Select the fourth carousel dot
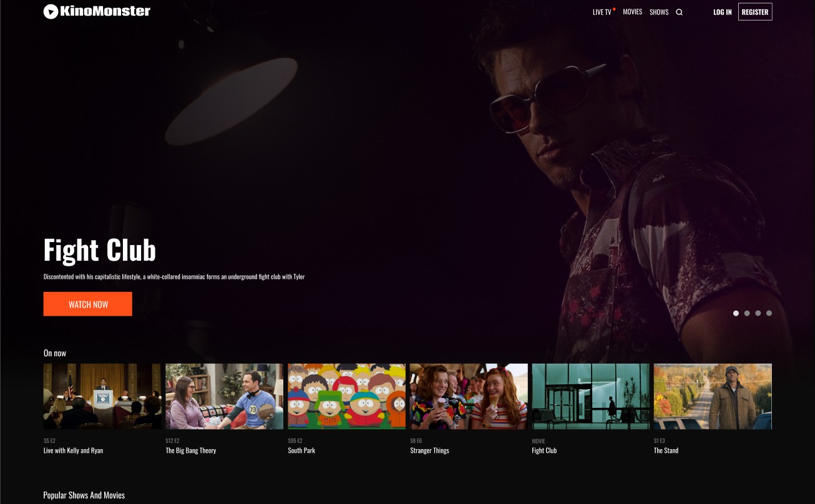The width and height of the screenshot is (815, 504). [769, 313]
